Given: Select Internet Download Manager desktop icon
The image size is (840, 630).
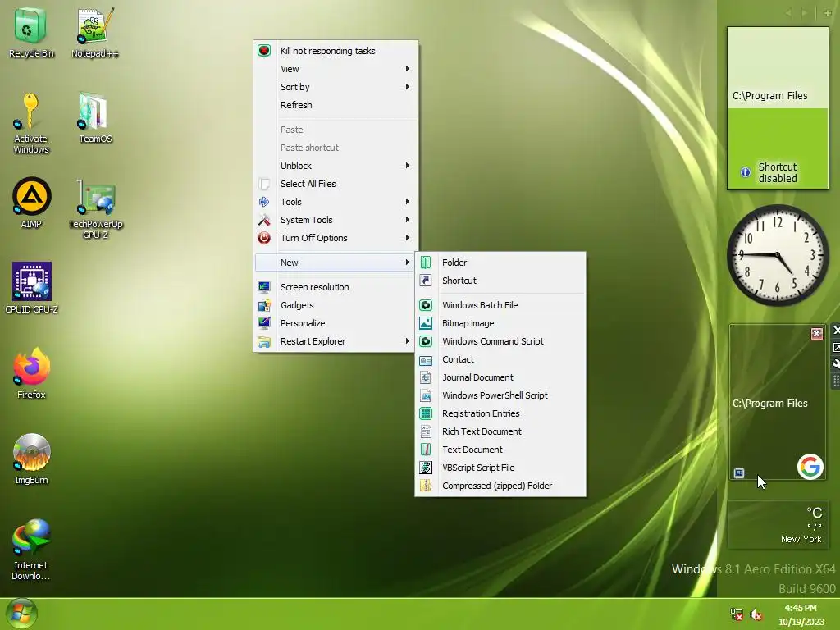Looking at the screenshot, I should [32, 549].
